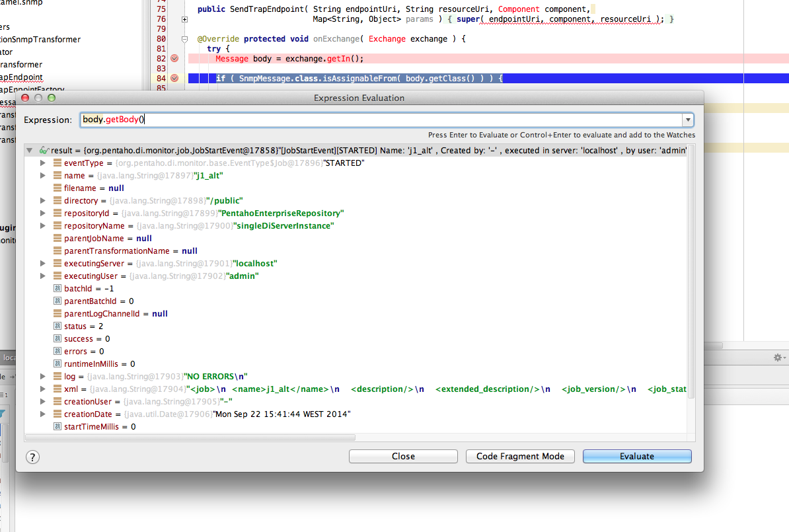Viewport: 789px width, 532px height.
Task: Open the help question mark button
Action: point(32,457)
